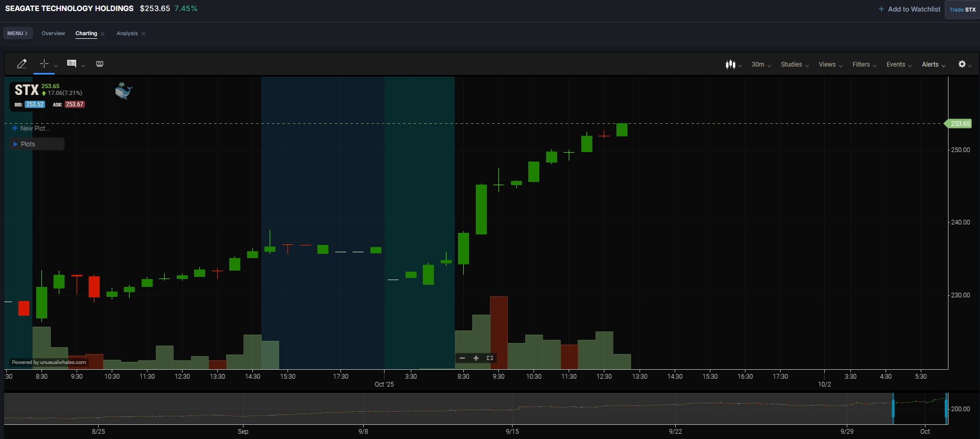
Task: Click the MENU button
Action: [x=18, y=33]
